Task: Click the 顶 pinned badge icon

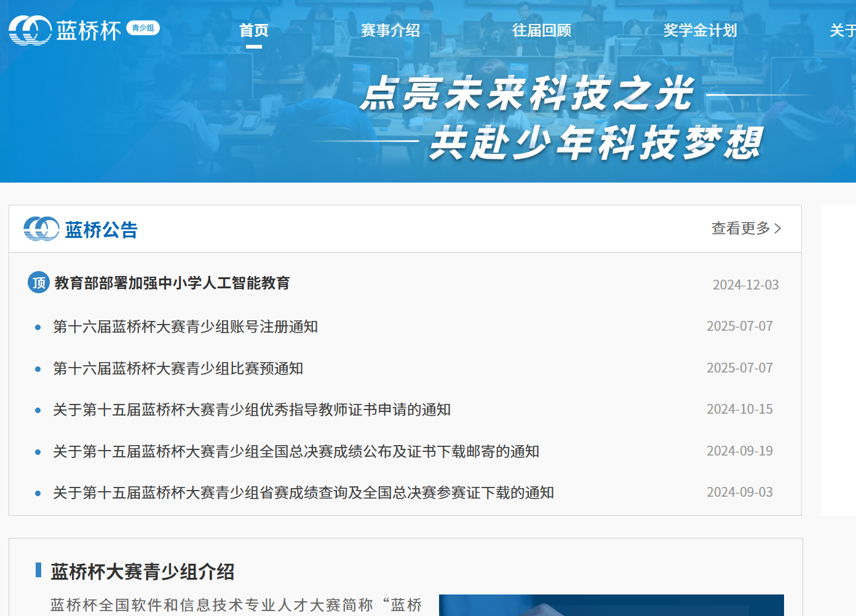Action: [x=39, y=282]
